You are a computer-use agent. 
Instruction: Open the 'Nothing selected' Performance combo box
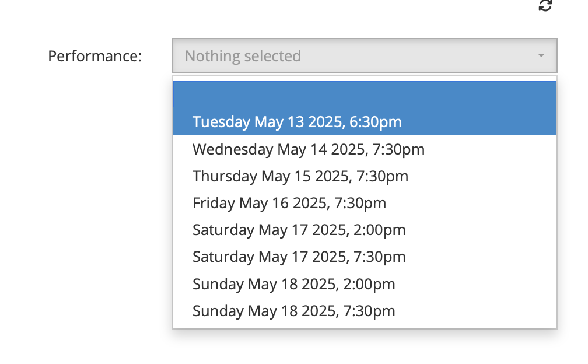click(364, 56)
